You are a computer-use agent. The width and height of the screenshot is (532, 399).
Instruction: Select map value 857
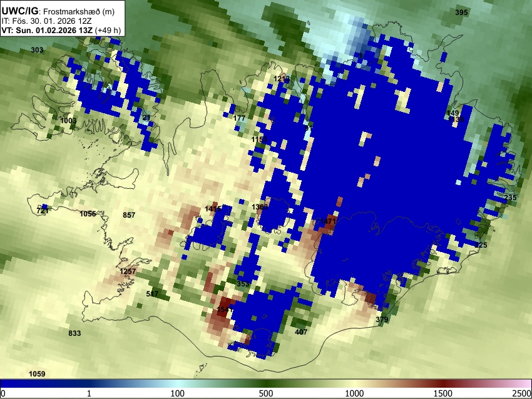pos(129,215)
